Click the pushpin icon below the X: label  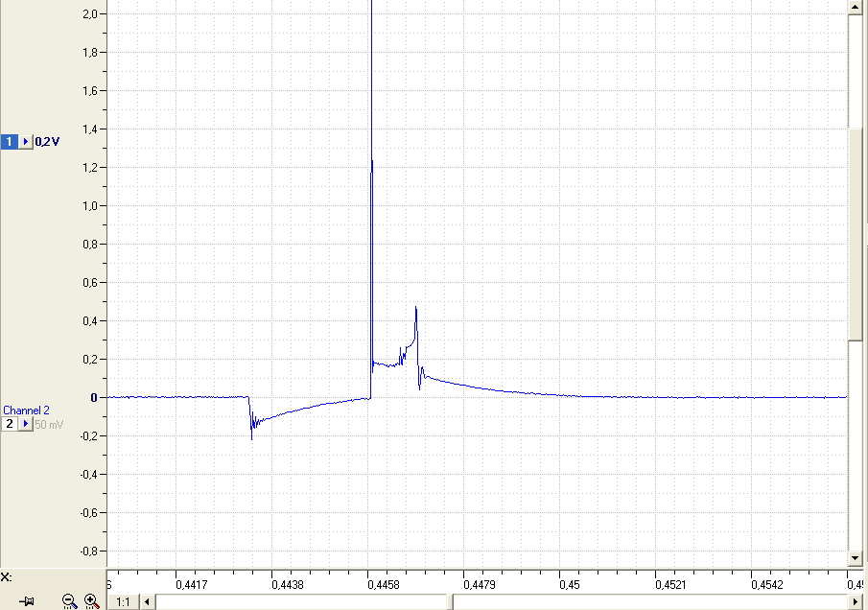point(27,601)
